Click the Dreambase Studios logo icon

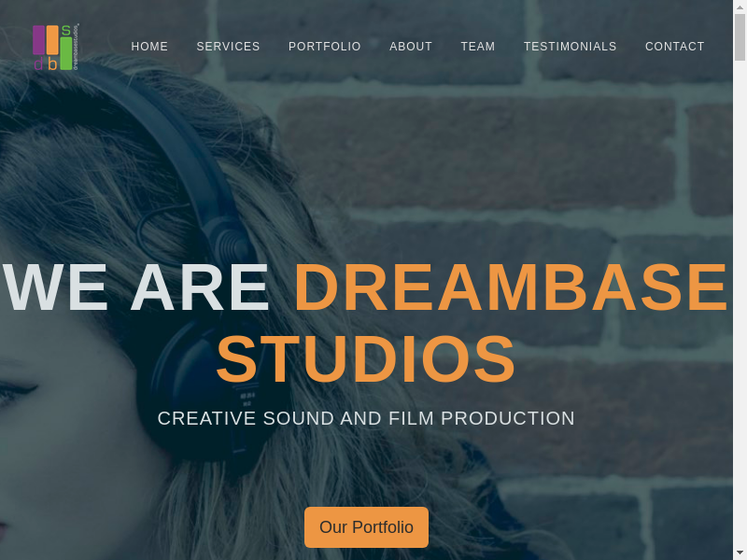click(56, 47)
